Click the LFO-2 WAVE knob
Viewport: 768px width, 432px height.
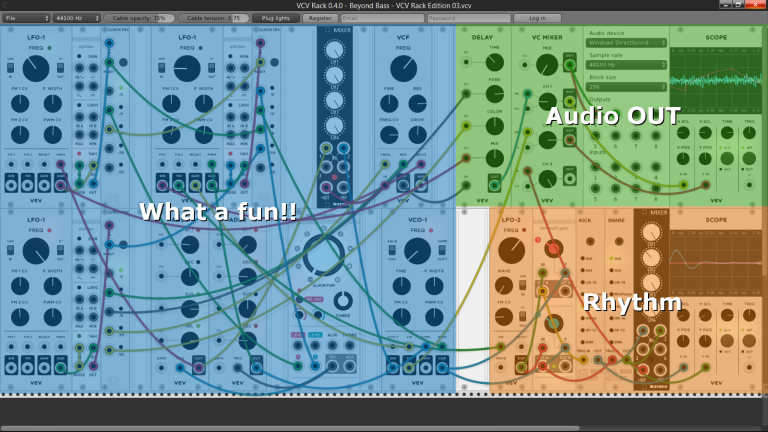coord(504,286)
